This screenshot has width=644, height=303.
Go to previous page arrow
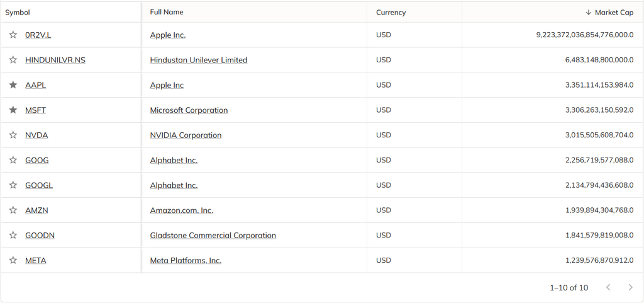tap(608, 287)
